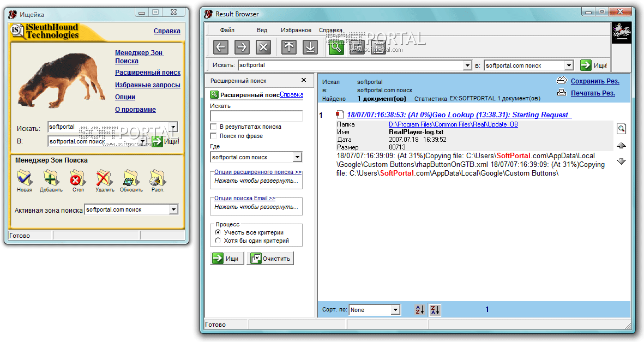Close the Расширенный поиск panel

click(x=304, y=80)
